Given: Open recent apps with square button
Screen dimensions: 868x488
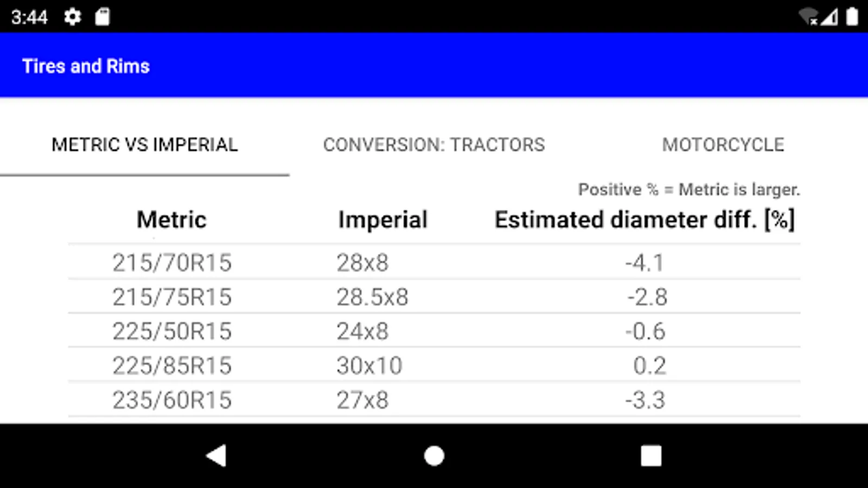Looking at the screenshot, I should 651,456.
